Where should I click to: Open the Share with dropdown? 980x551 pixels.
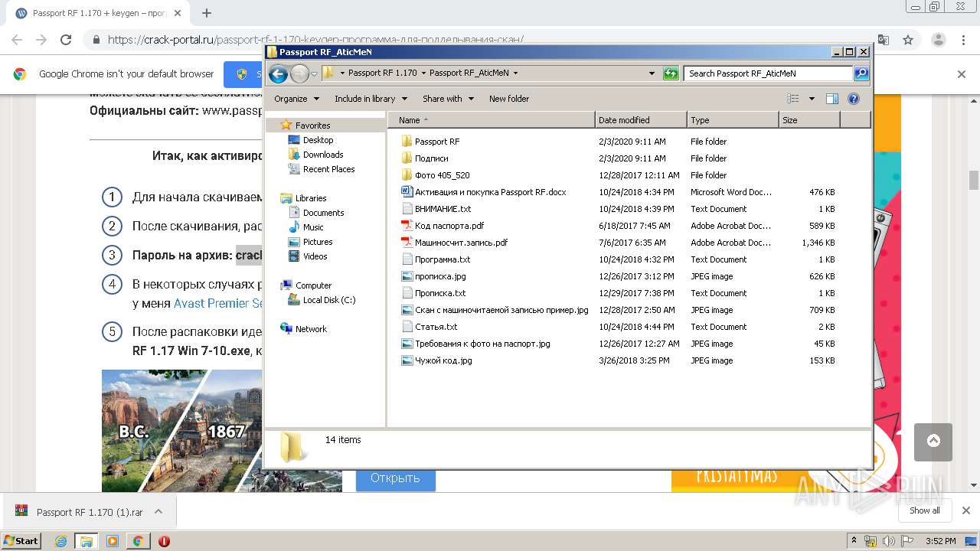(x=448, y=99)
